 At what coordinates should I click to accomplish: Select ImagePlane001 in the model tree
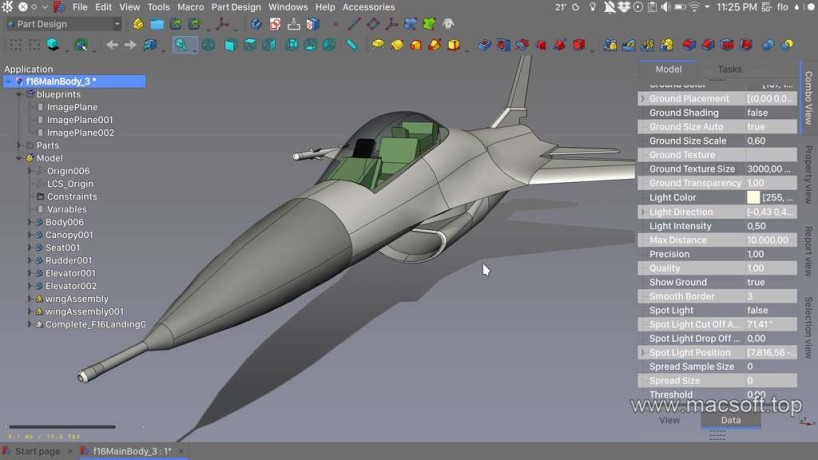pos(80,120)
